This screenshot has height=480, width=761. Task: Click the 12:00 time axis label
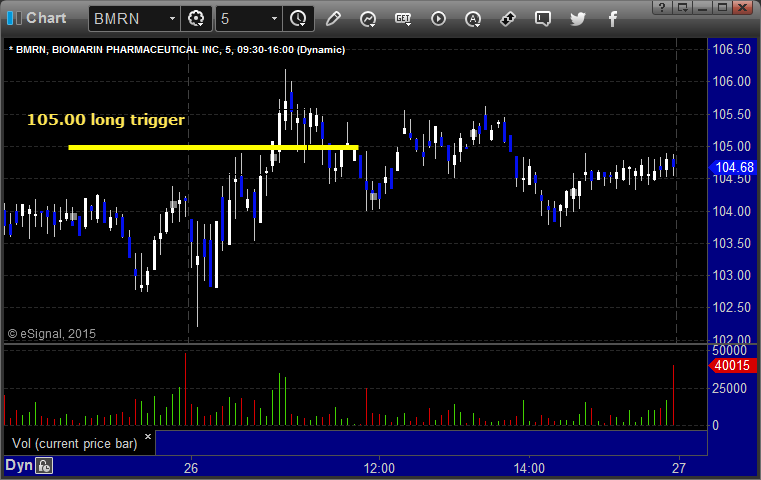click(379, 468)
